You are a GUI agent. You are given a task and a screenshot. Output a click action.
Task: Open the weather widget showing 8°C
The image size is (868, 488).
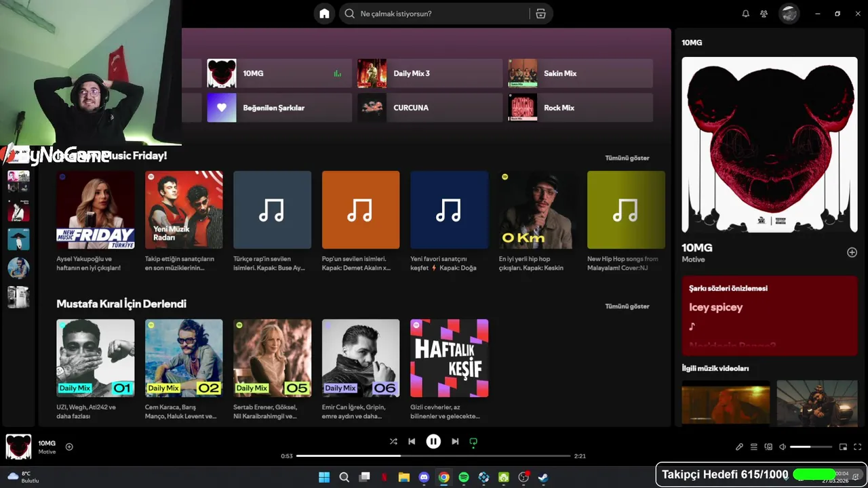pyautogui.click(x=22, y=477)
